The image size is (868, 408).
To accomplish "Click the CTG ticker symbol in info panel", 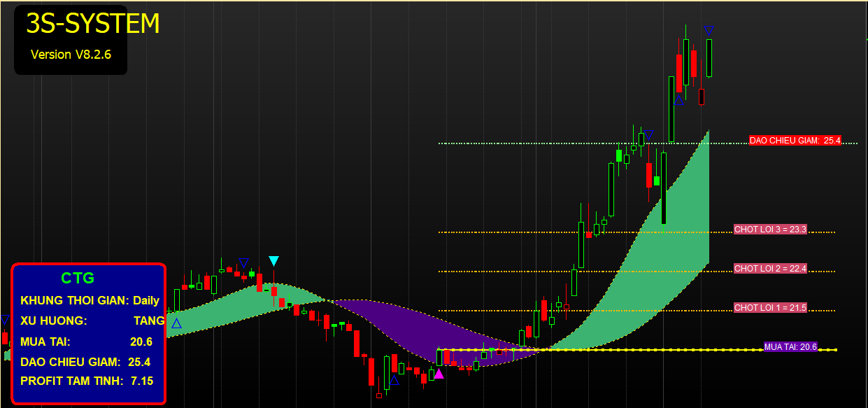I will 78,278.
